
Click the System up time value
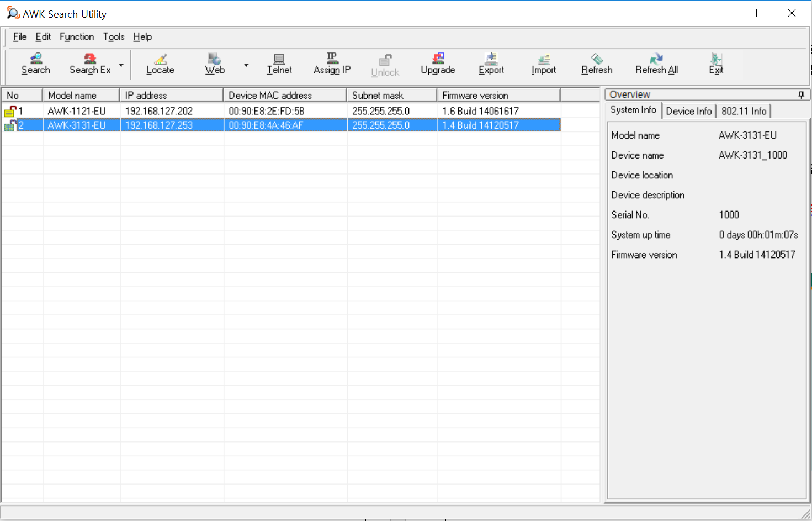click(x=758, y=235)
